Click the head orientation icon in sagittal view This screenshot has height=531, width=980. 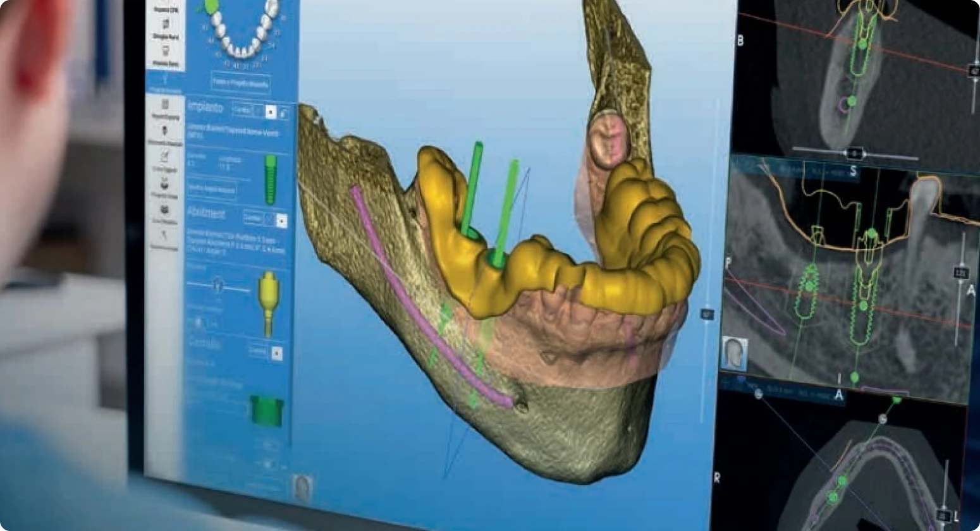click(735, 353)
